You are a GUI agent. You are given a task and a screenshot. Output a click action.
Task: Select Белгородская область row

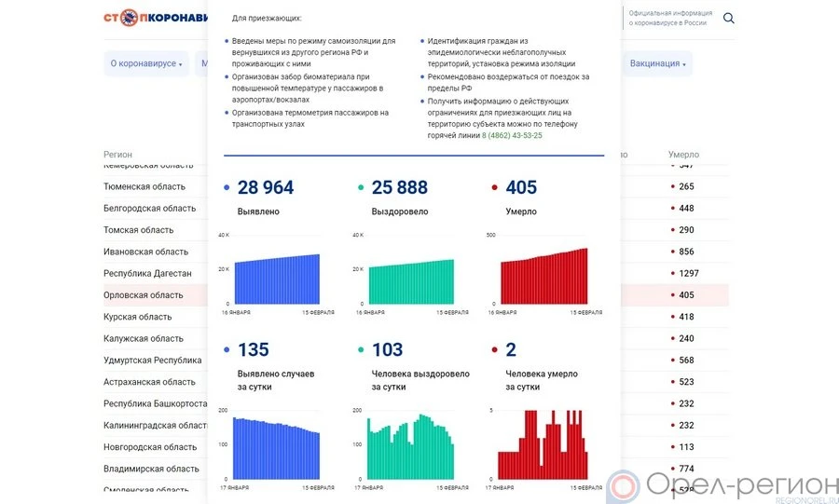click(x=150, y=209)
